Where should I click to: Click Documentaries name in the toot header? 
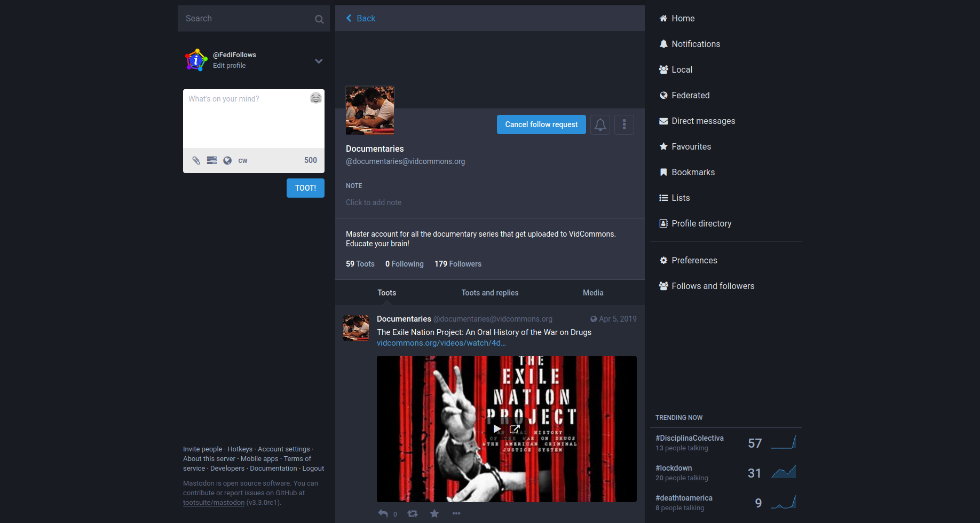pyautogui.click(x=404, y=319)
